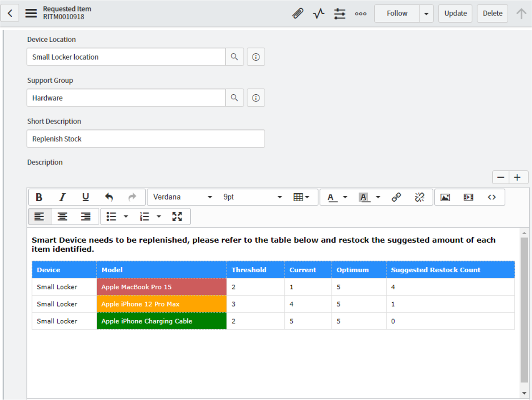Click the Device Location input field
This screenshot has width=532, height=400.
126,57
